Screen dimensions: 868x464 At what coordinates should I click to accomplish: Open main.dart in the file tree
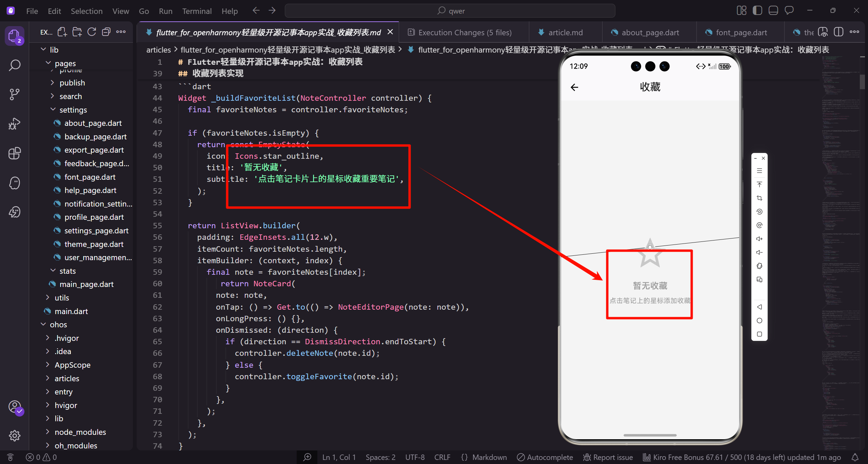66,311
